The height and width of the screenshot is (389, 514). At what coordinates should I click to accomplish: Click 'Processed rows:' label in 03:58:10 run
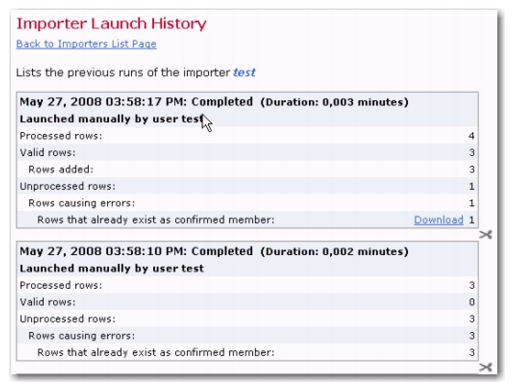pos(61,285)
